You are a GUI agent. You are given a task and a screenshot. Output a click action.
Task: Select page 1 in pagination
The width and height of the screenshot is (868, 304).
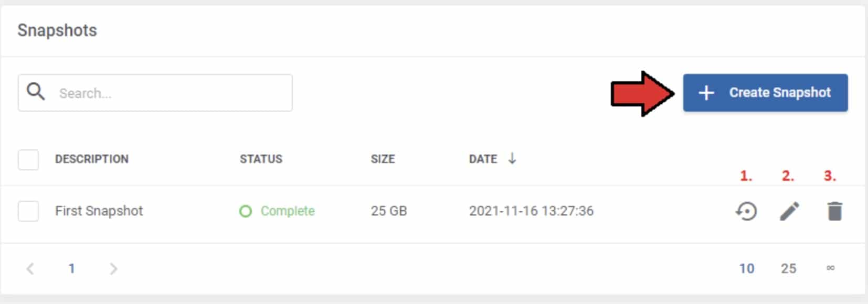click(x=72, y=269)
